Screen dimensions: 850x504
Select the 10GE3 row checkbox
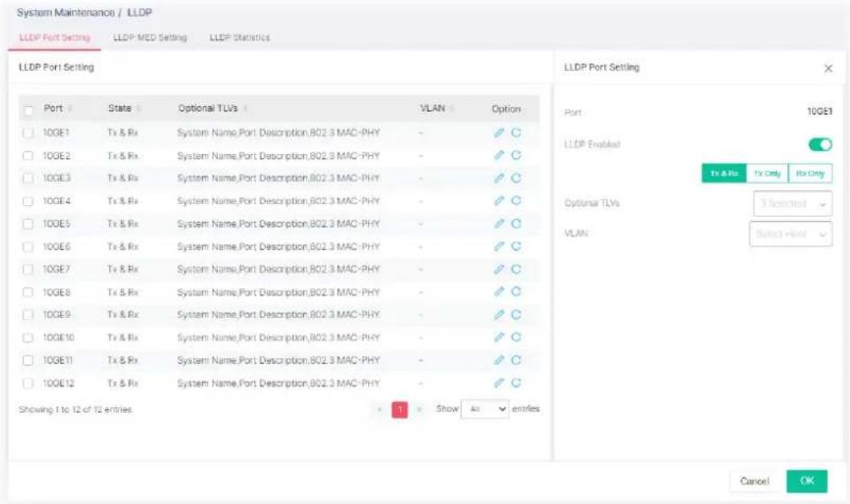pos(28,179)
